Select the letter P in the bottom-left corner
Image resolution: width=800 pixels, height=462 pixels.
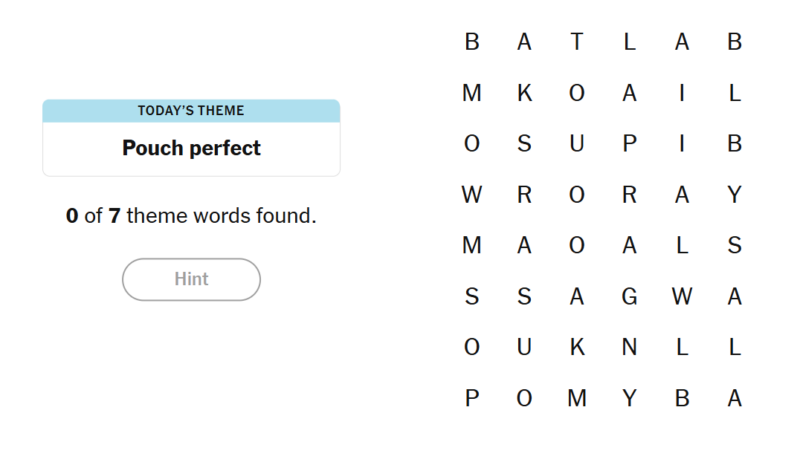click(472, 398)
